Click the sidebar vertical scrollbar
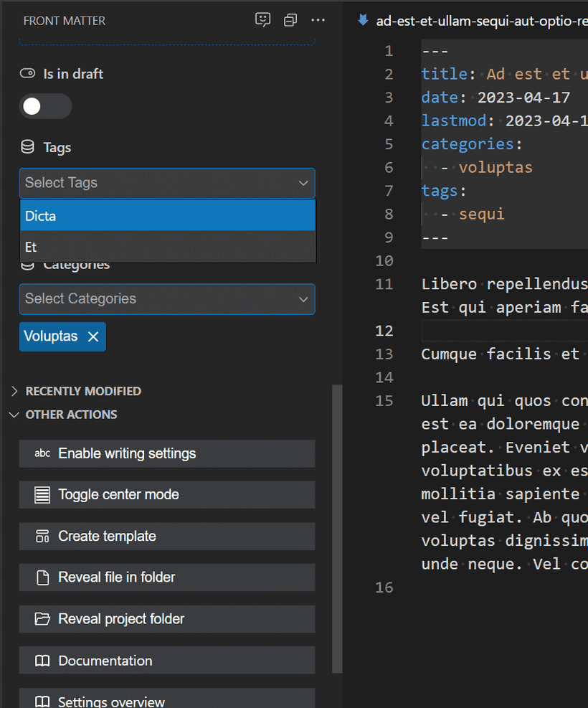This screenshot has height=708, width=588. pyautogui.click(x=337, y=529)
